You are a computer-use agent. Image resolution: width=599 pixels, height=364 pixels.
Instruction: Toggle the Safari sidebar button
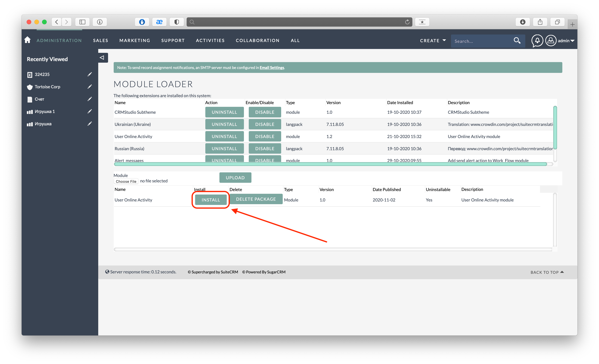tap(82, 22)
